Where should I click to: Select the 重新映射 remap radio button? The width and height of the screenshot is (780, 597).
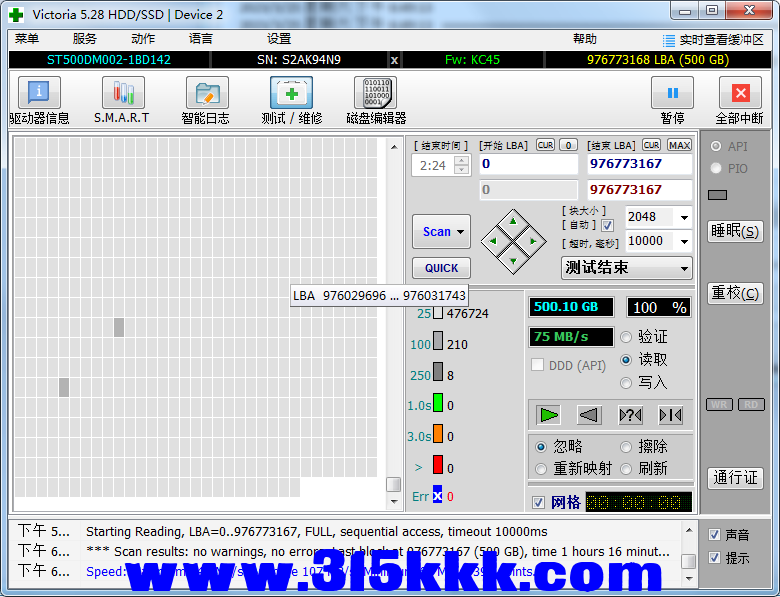[541, 469]
